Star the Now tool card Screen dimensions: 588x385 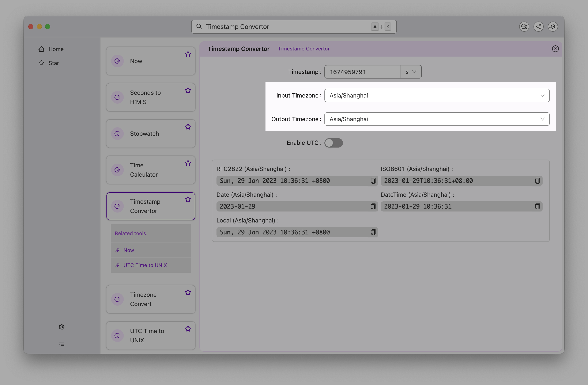pos(188,54)
